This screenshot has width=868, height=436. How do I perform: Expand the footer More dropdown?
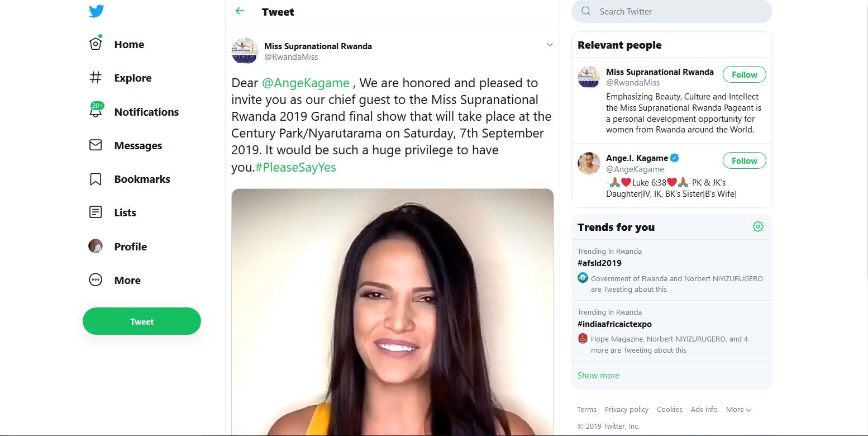pos(738,410)
